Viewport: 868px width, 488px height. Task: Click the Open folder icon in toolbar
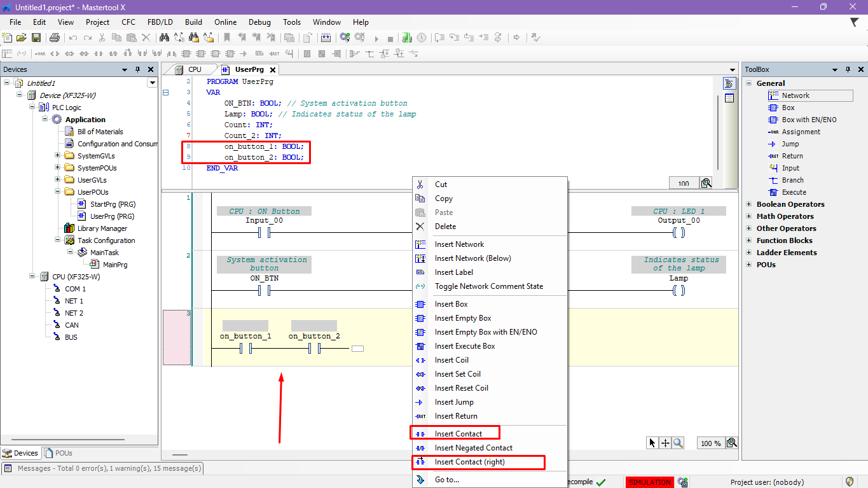(22, 38)
